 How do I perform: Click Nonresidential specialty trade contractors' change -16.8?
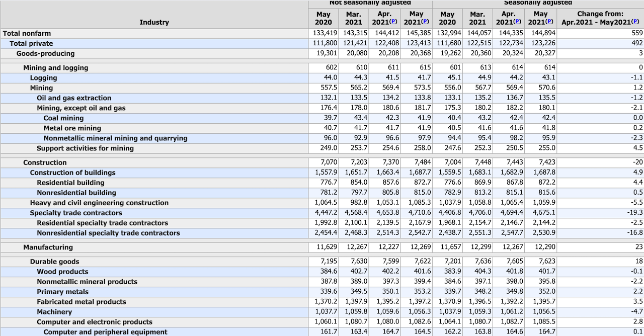click(635, 233)
